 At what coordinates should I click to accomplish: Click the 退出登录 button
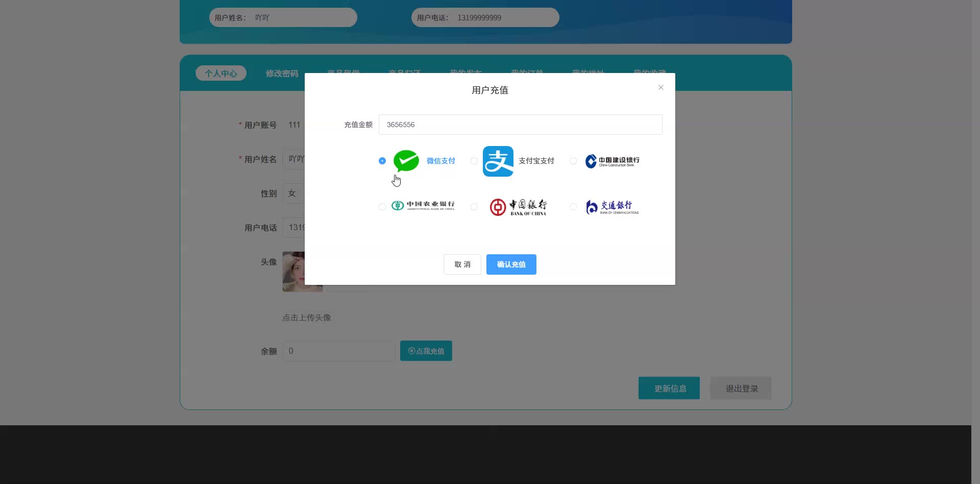[x=741, y=389]
